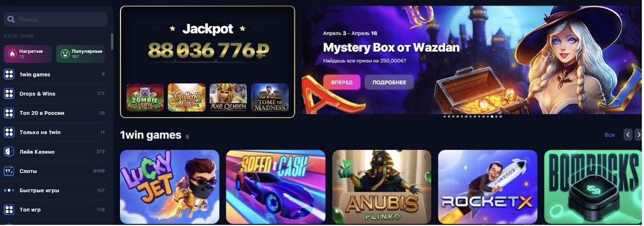Click the Слоты category icon
Image resolution: width=644 pixels, height=226 pixels.
pyautogui.click(x=9, y=171)
